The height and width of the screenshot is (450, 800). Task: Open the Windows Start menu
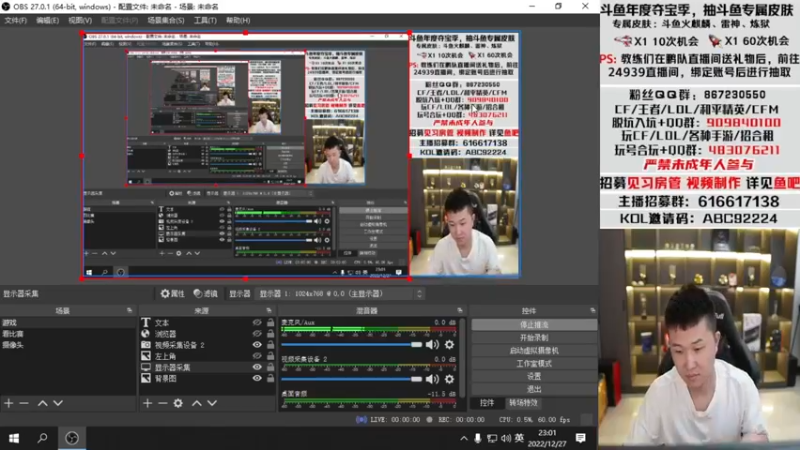pyautogui.click(x=14, y=438)
